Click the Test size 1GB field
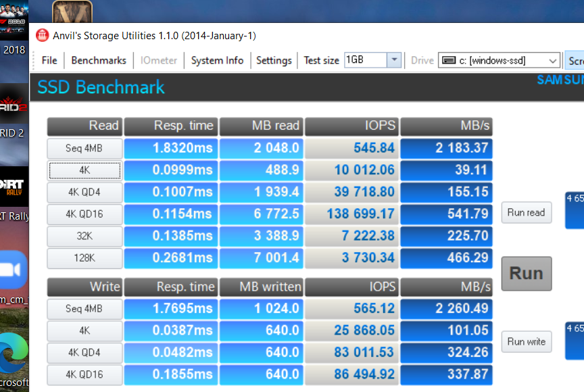This screenshot has height=392, width=584. point(364,60)
